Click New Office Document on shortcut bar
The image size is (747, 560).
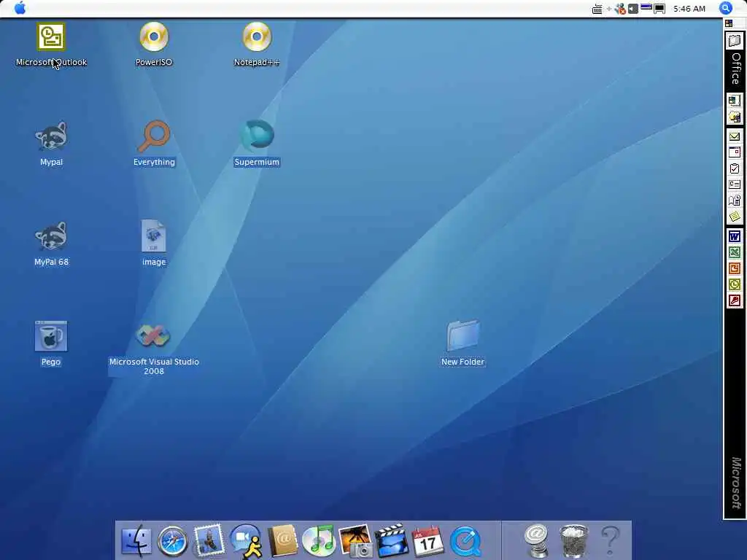[x=734, y=101]
